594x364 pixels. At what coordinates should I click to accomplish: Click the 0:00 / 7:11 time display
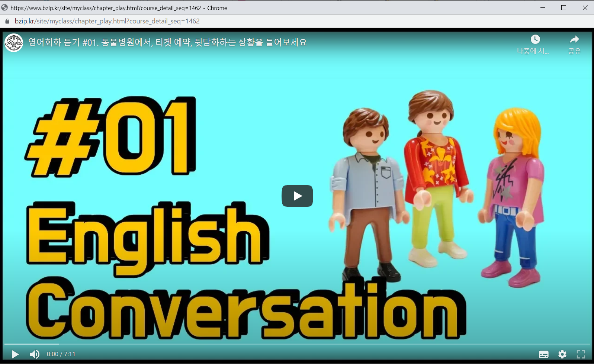[61, 354]
